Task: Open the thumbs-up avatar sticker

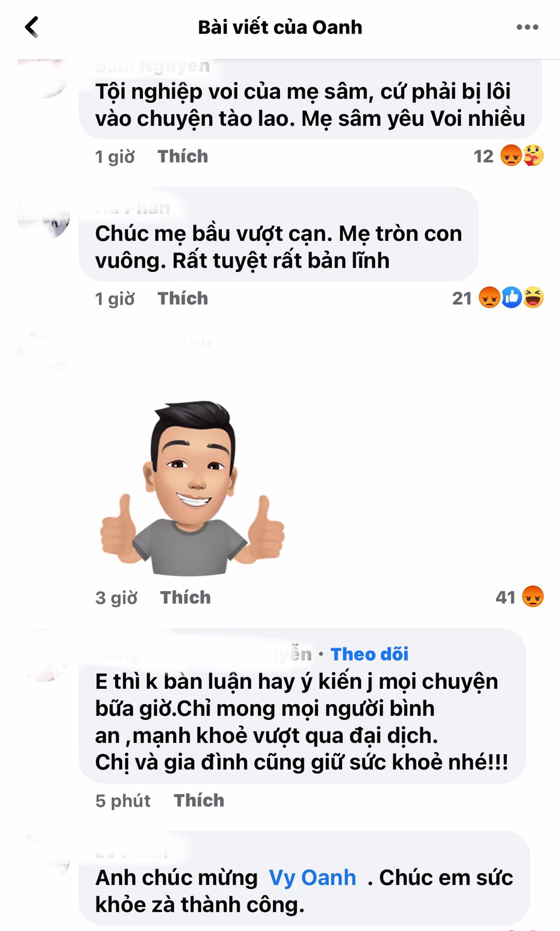Action: click(191, 488)
